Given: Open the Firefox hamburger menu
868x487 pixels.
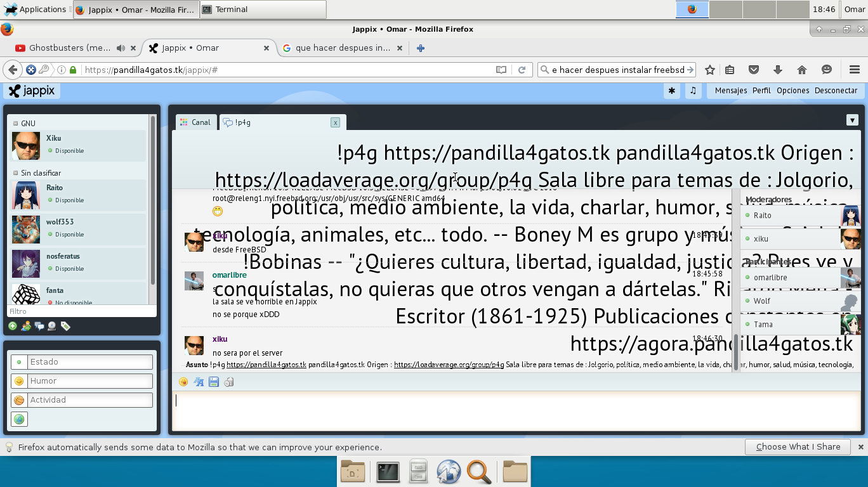Looking at the screenshot, I should pos(854,70).
